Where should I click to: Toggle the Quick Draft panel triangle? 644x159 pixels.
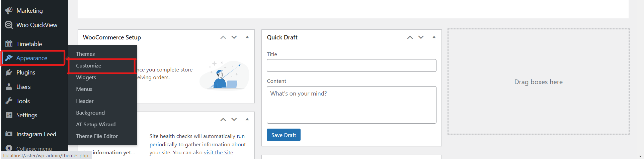[x=434, y=37]
